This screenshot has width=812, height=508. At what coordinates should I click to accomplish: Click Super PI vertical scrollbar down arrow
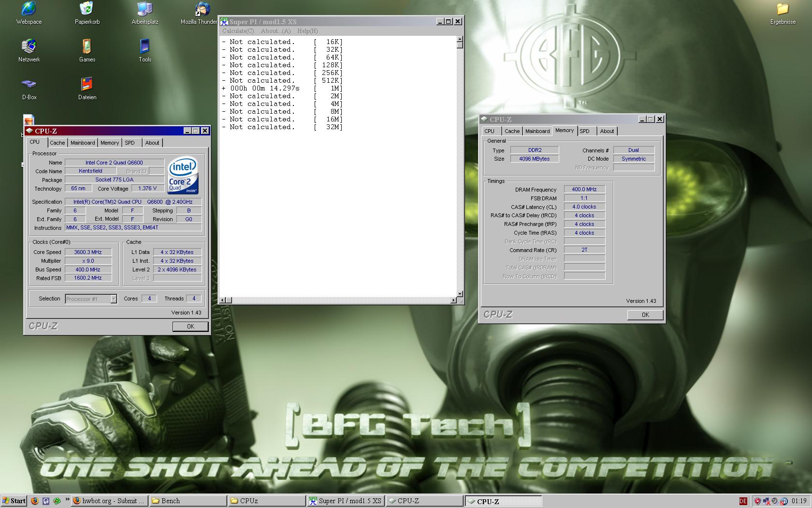pos(460,294)
